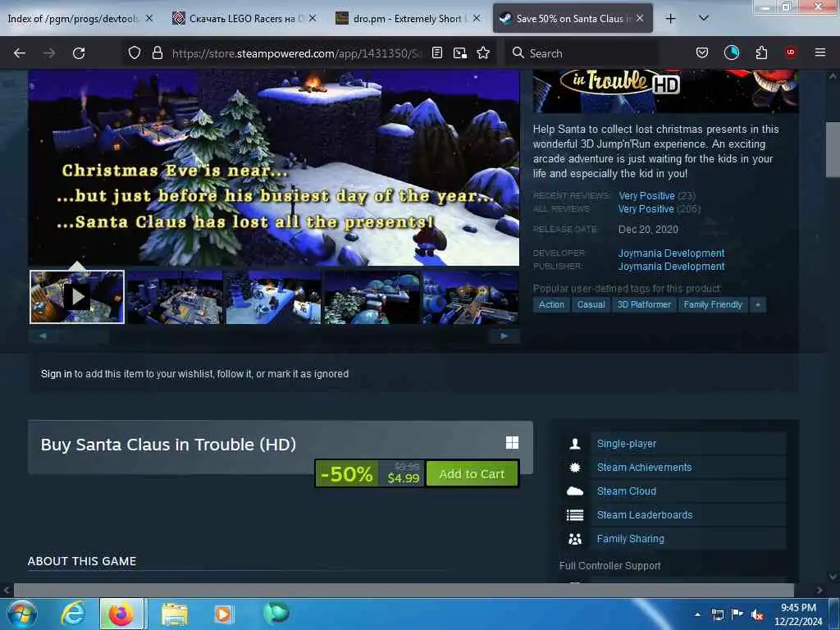Click the Windows platform icon
The height and width of the screenshot is (630, 840).
point(512,442)
